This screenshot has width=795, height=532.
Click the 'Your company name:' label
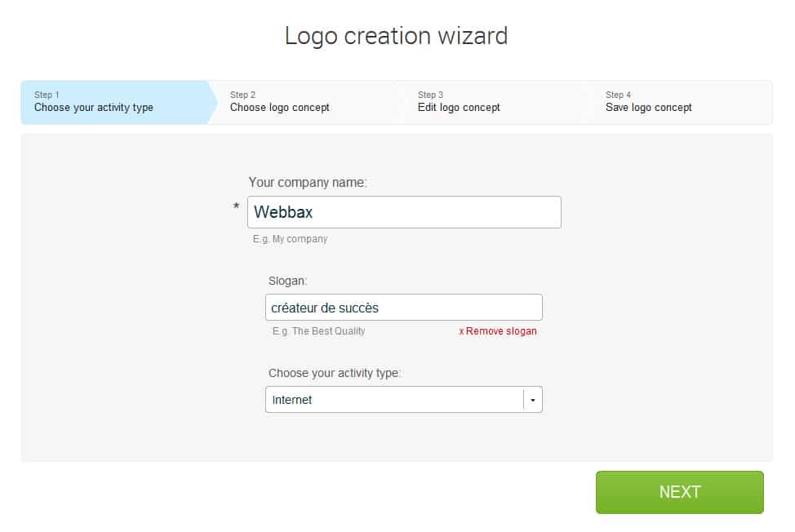click(x=308, y=183)
